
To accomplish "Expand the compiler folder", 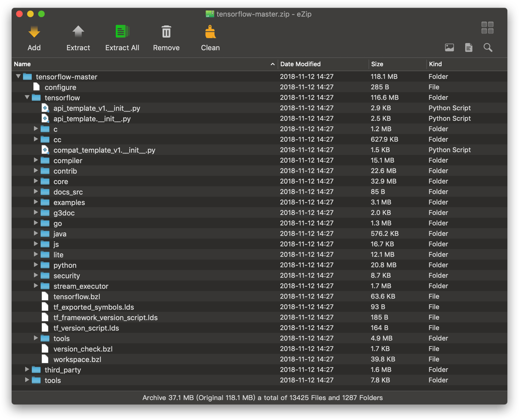I will tap(36, 160).
